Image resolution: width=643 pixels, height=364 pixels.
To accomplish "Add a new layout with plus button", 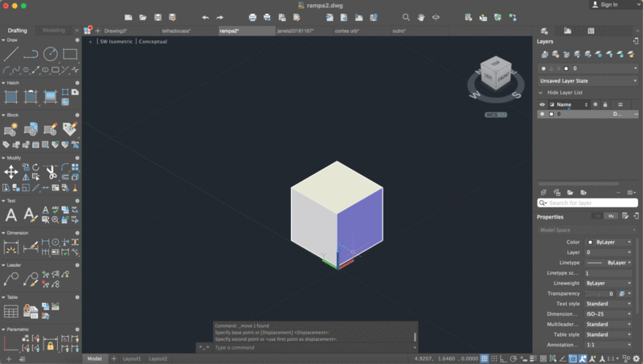I will (x=113, y=358).
